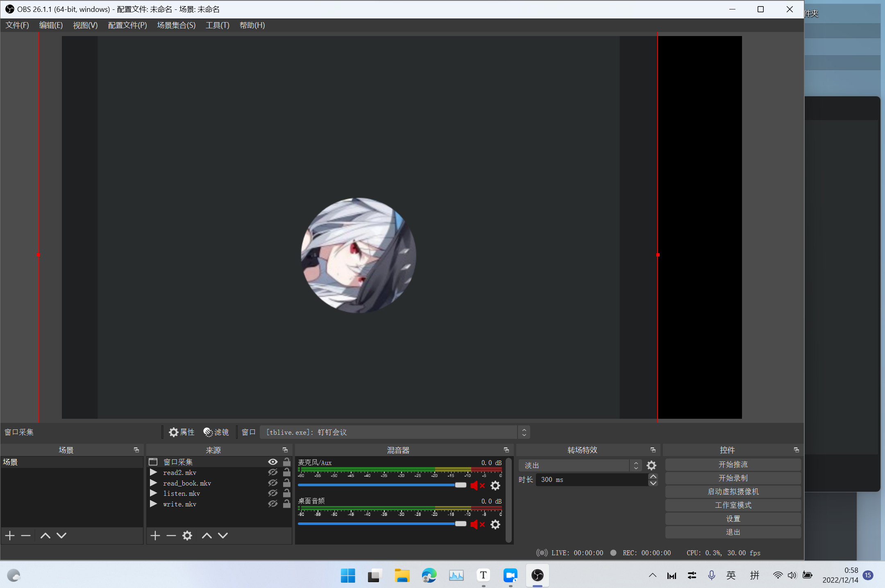Open transition properties gear next to 淡出
Viewport: 885px width, 588px height.
pyautogui.click(x=651, y=465)
